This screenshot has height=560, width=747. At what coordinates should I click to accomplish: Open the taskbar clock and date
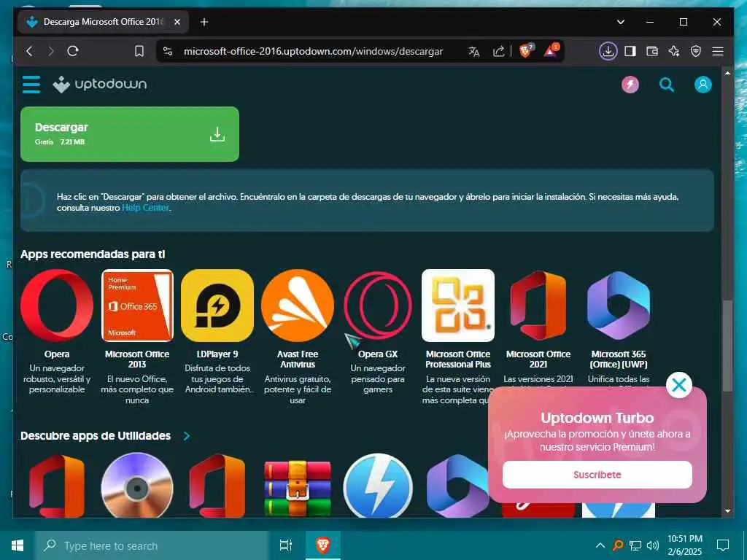684,545
